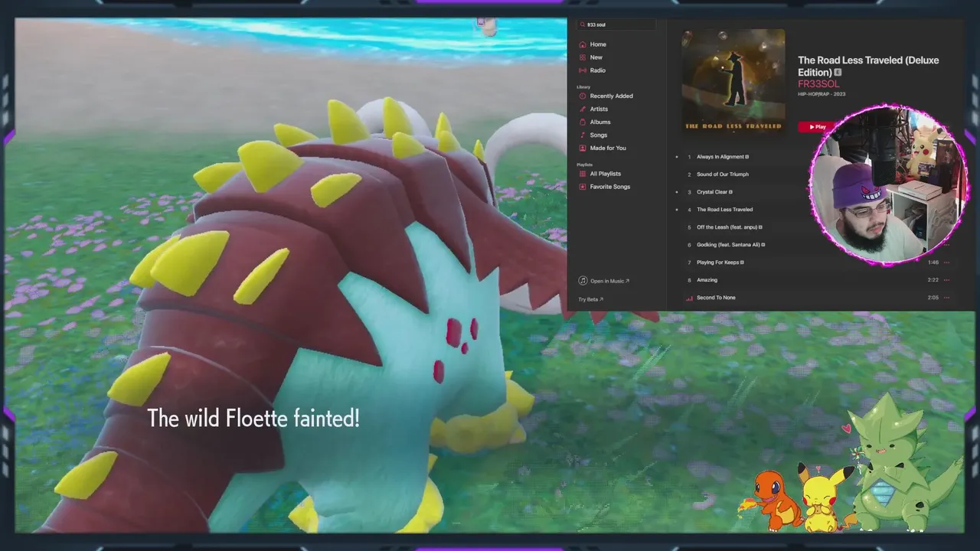
Task: Click The Road Less Traveled album artwork
Action: pos(733,81)
